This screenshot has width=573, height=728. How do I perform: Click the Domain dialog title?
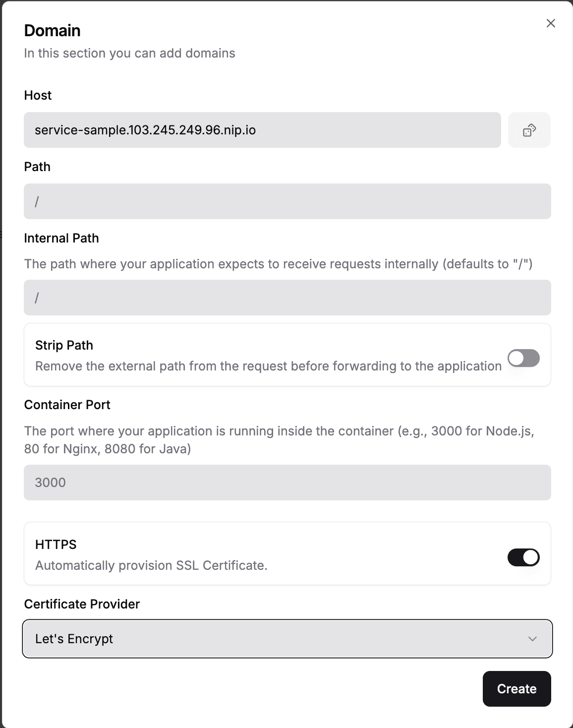pos(52,30)
